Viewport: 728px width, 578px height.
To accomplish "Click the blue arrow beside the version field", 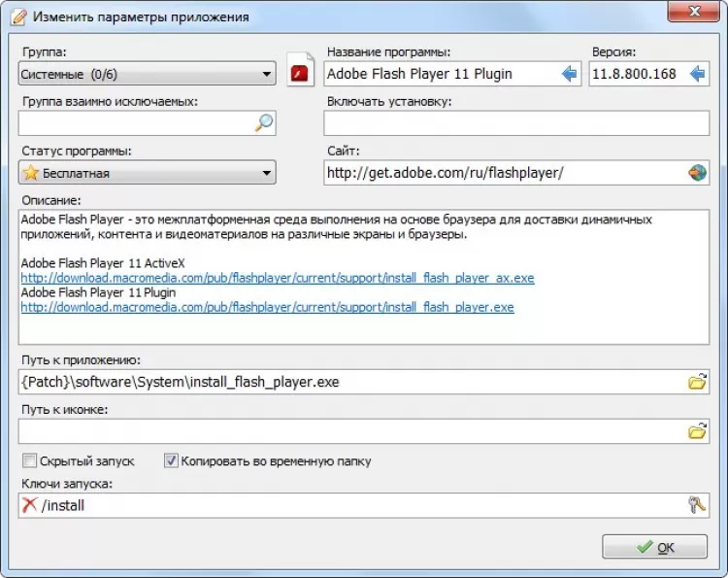I will coord(697,74).
